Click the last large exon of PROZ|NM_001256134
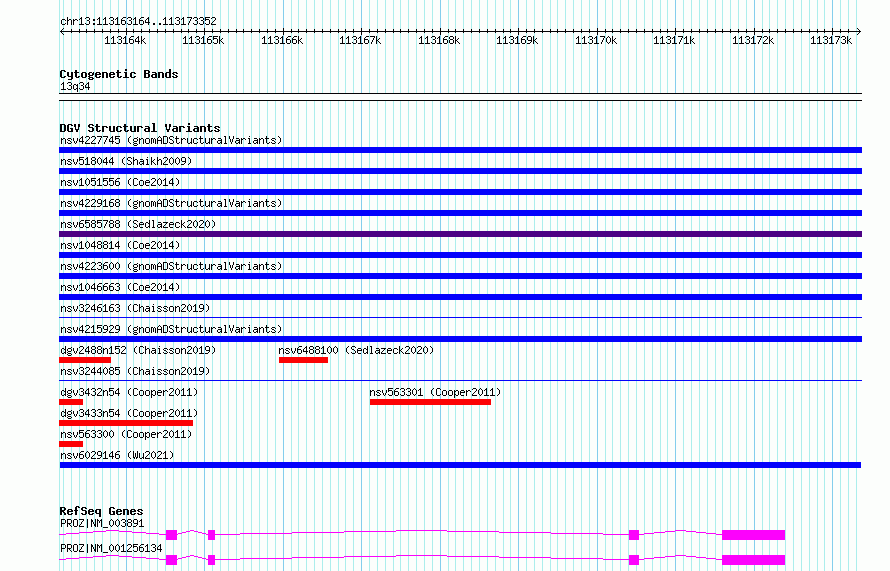The image size is (890, 571). (x=753, y=560)
